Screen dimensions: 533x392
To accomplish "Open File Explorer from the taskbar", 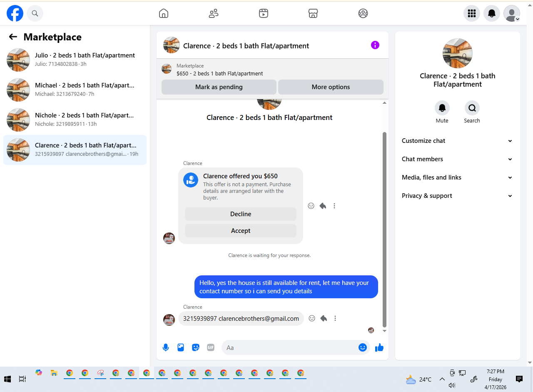I will tap(54, 373).
